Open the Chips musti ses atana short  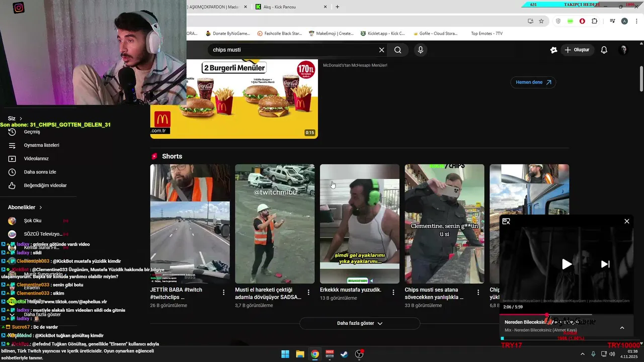(x=444, y=224)
